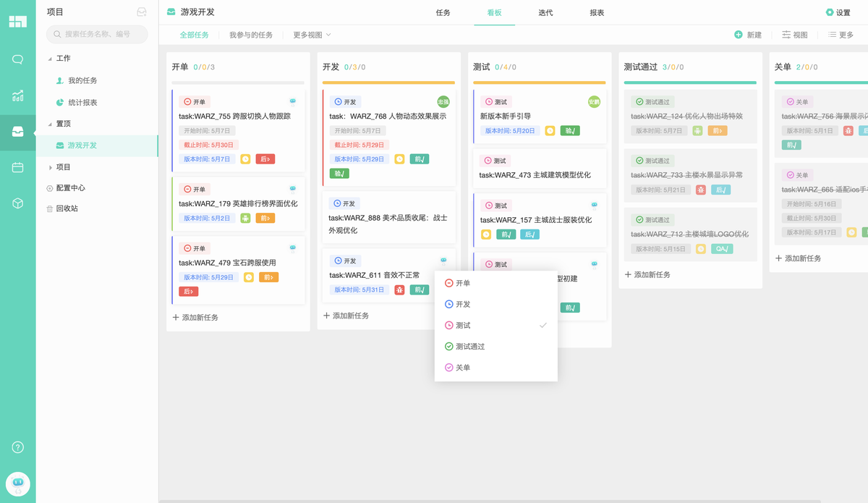Switch to the 报表 tab
The image size is (868, 503).
click(x=597, y=13)
